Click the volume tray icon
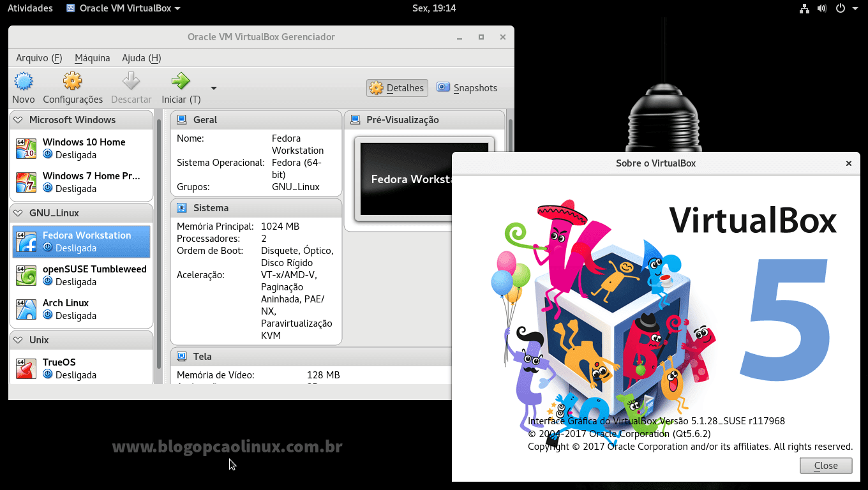The width and height of the screenshot is (868, 490). click(x=822, y=8)
